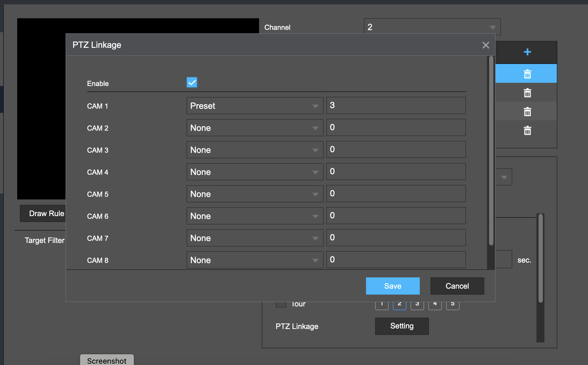The image size is (588, 365).
Task: Click the CAM 1 preset value field
Action: point(396,105)
